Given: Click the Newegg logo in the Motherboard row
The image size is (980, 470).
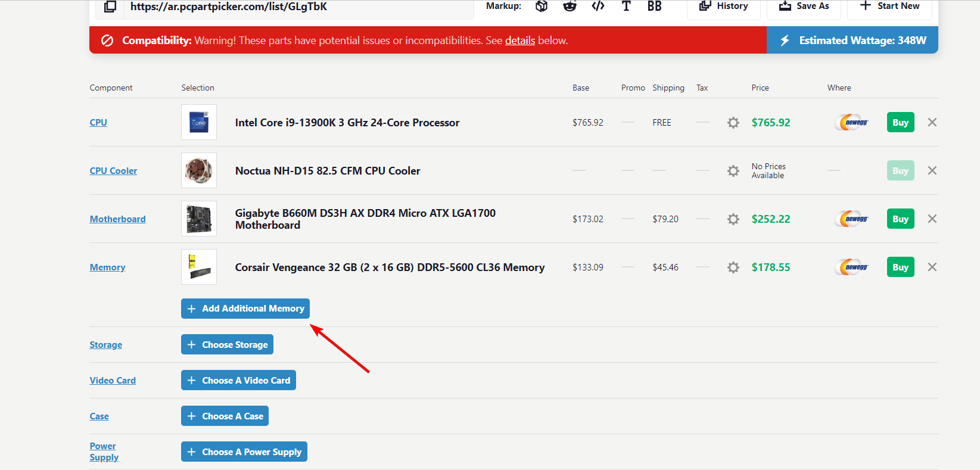Looking at the screenshot, I should 852,219.
